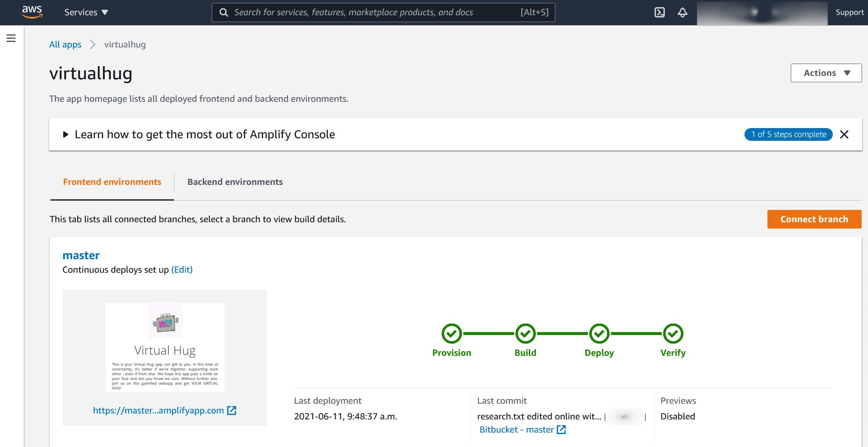
Task: Dismiss the Amplify Console learning banner
Action: [x=844, y=134]
